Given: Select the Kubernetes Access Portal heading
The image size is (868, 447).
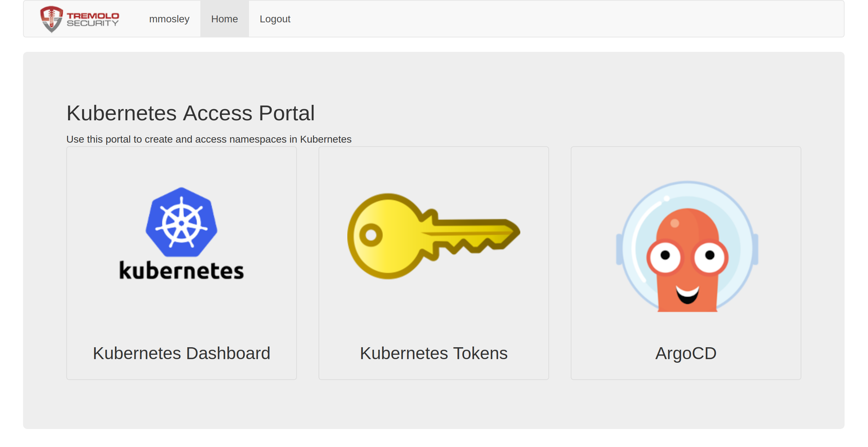Looking at the screenshot, I should 191,113.
